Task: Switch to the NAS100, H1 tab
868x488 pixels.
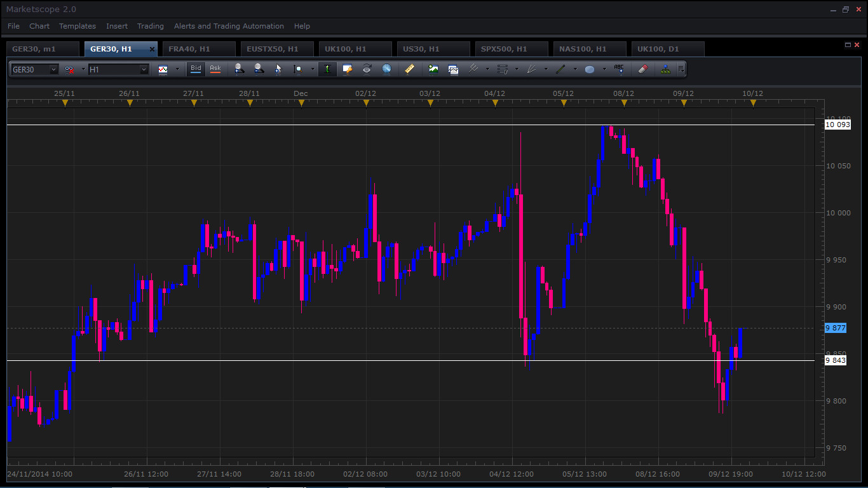Action: pos(590,49)
